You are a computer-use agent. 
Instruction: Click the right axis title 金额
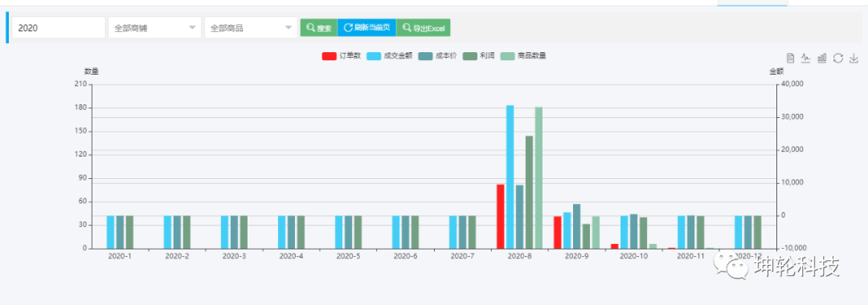pos(776,71)
